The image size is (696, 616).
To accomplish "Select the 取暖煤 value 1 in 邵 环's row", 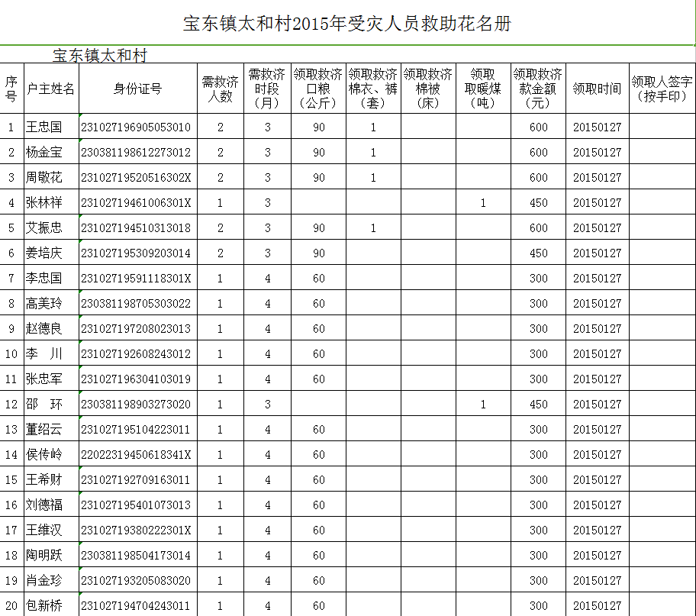I will (x=483, y=404).
